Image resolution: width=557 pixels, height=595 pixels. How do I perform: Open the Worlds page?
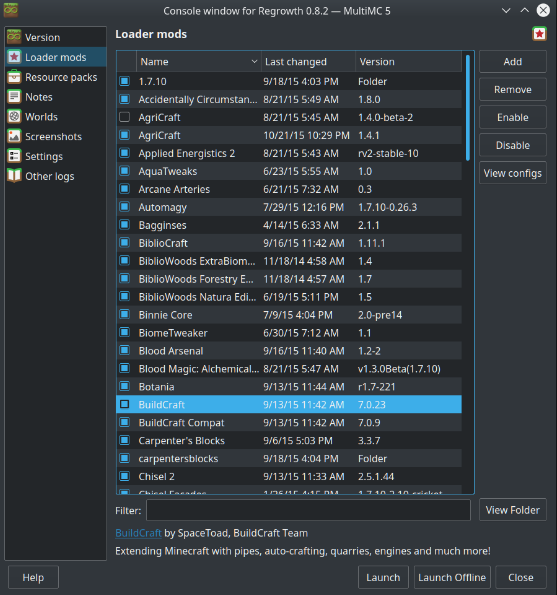[55, 116]
